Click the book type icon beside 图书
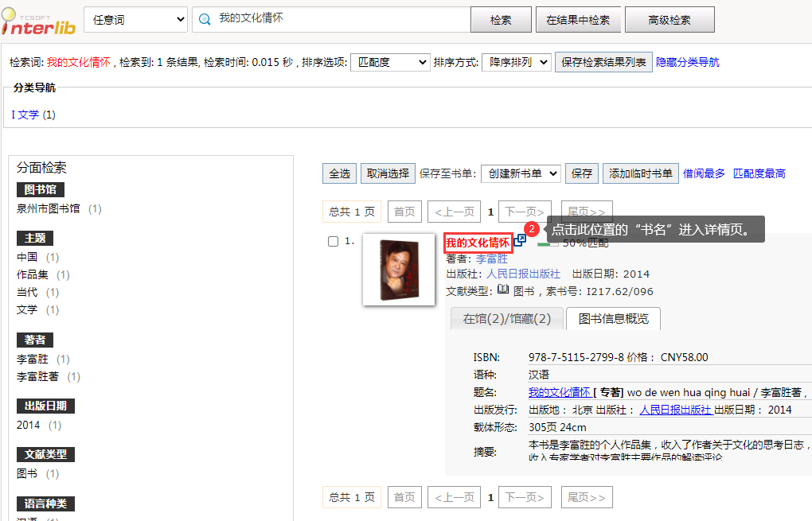 tap(503, 290)
